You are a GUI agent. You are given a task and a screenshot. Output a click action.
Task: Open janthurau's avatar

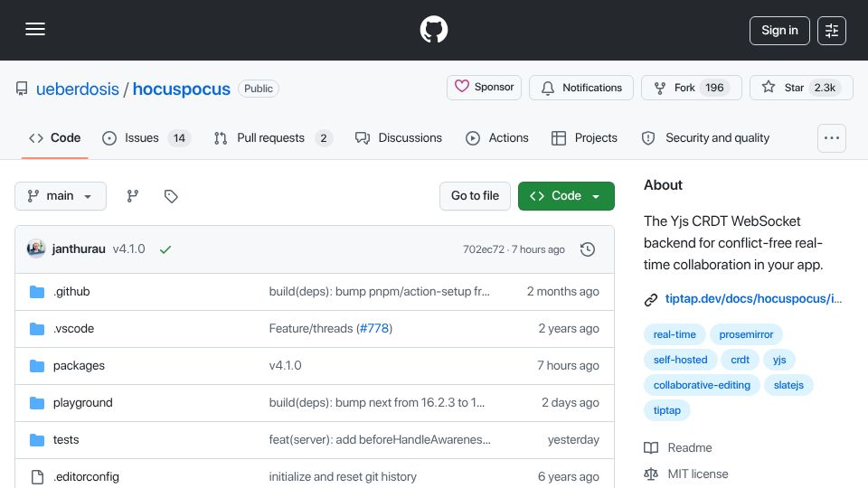(x=36, y=249)
